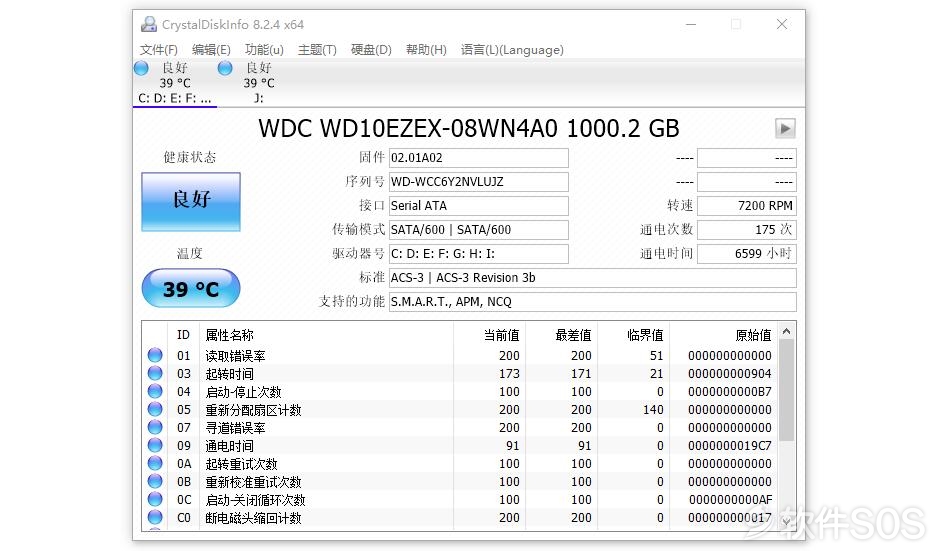
Task: Select the 重新分配扇区计数 attribute name
Action: coord(253,410)
